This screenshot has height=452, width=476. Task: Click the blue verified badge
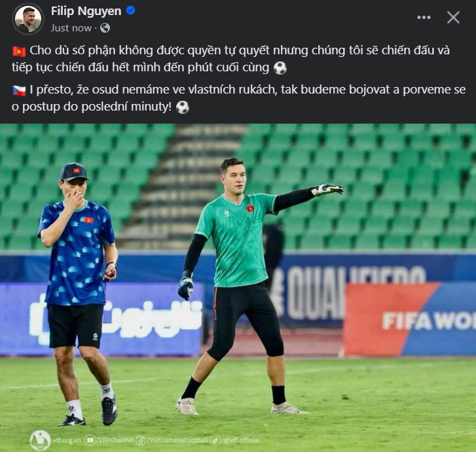pyautogui.click(x=130, y=10)
